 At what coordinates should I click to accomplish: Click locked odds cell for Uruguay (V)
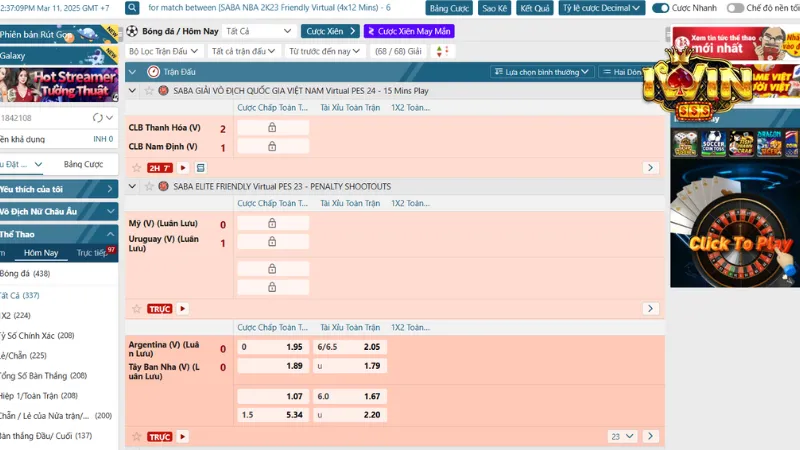click(x=272, y=241)
